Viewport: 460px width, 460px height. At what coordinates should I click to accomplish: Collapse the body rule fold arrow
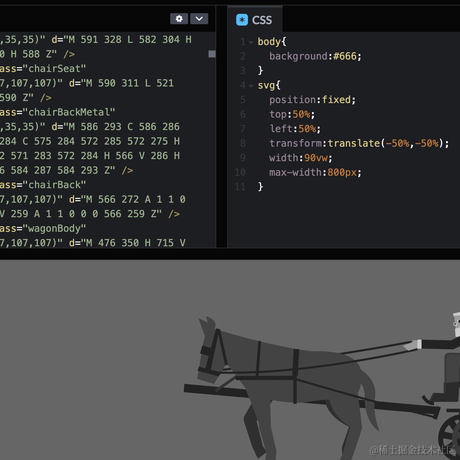[x=251, y=42]
